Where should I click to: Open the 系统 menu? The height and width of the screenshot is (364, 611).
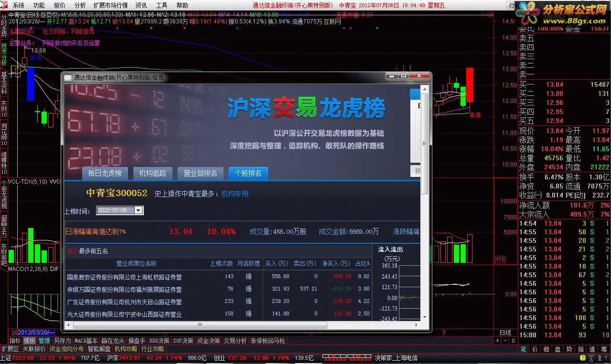coord(18,5)
